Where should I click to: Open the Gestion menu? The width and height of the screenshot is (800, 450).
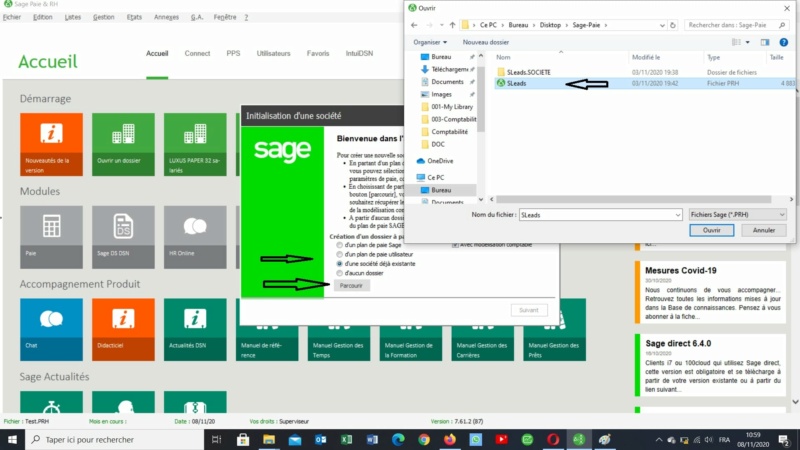click(x=104, y=17)
